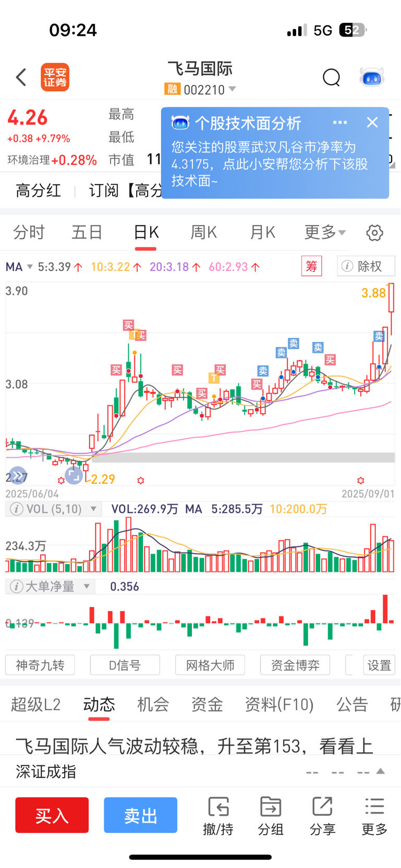The height and width of the screenshot is (868, 401).
Task: Select the 日K chart tab
Action: coord(146,233)
